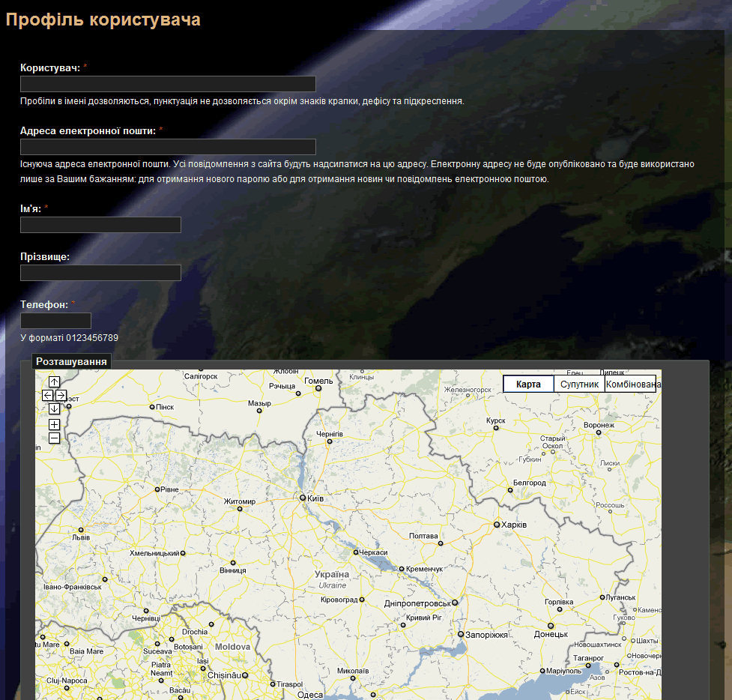Pan the map right with arrow icon
This screenshot has height=700, width=732.
pos(61,396)
